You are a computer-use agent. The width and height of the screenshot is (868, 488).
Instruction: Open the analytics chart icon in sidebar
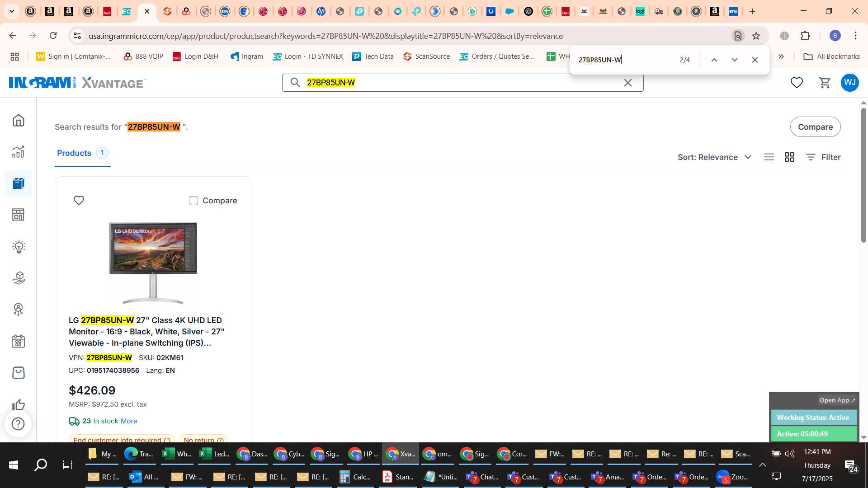point(18,152)
